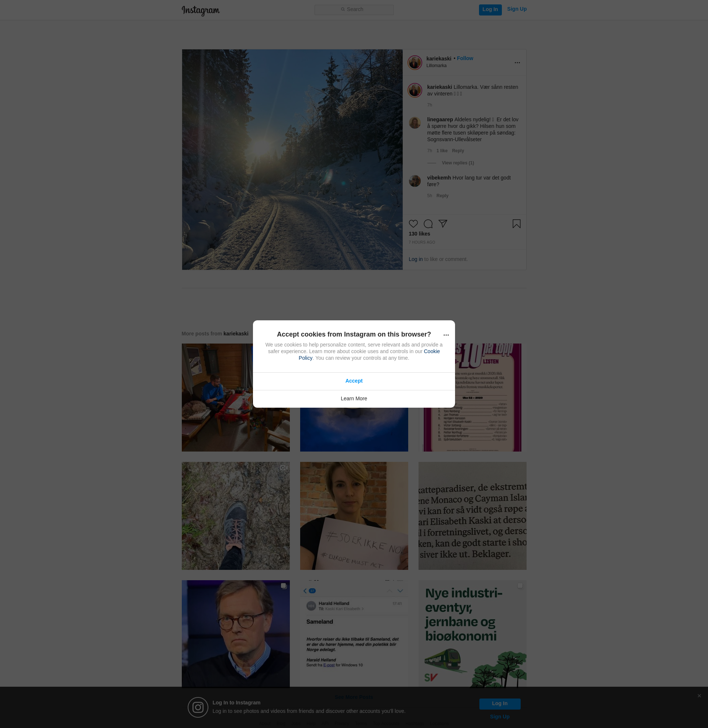Click See More Posts link
The image size is (708, 728).
[354, 697]
